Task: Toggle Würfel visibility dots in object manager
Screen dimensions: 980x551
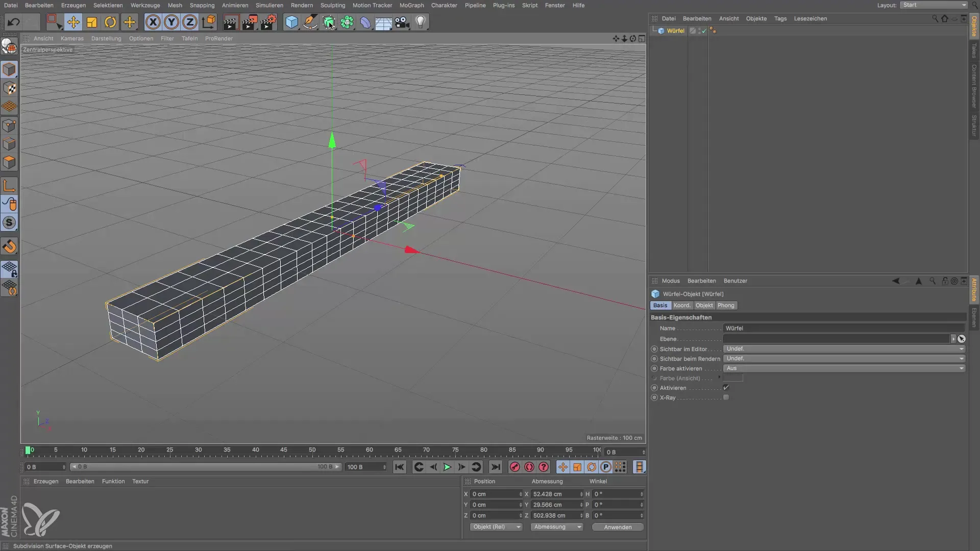Action: 699,31
